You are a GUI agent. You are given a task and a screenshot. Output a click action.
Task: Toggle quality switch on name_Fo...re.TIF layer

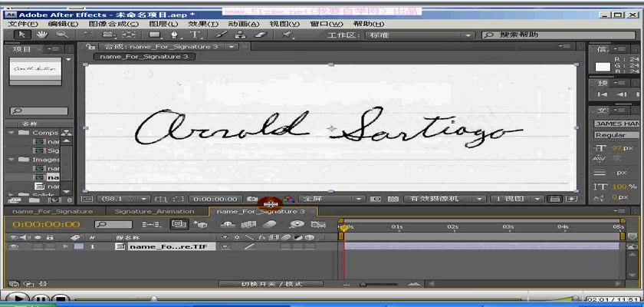pyautogui.click(x=249, y=246)
